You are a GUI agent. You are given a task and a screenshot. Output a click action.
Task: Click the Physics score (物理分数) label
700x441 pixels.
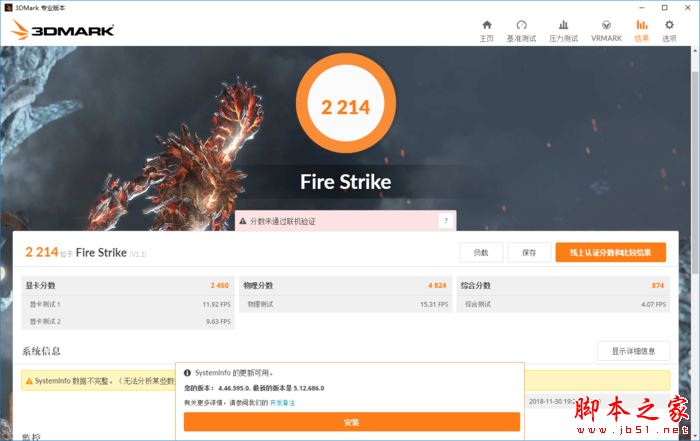(258, 285)
